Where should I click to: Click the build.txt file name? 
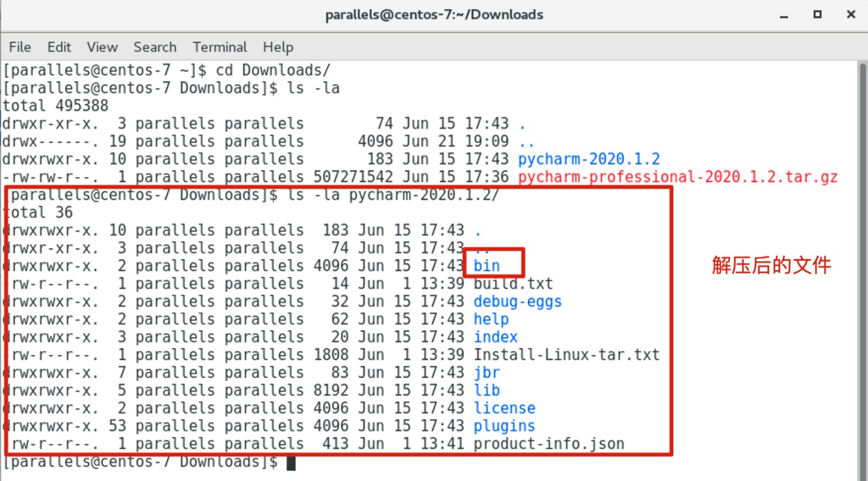tap(513, 284)
